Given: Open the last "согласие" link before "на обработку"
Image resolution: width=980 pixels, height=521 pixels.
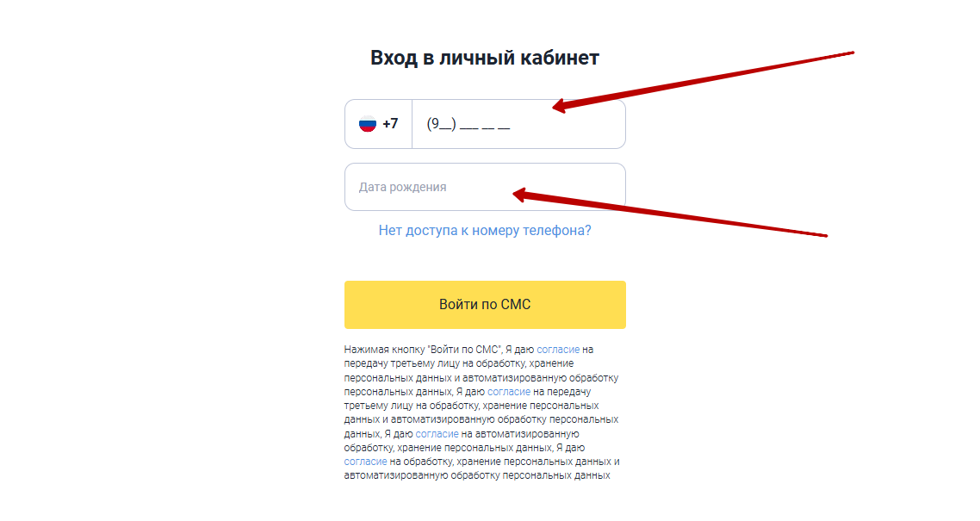Looking at the screenshot, I should coord(365,462).
